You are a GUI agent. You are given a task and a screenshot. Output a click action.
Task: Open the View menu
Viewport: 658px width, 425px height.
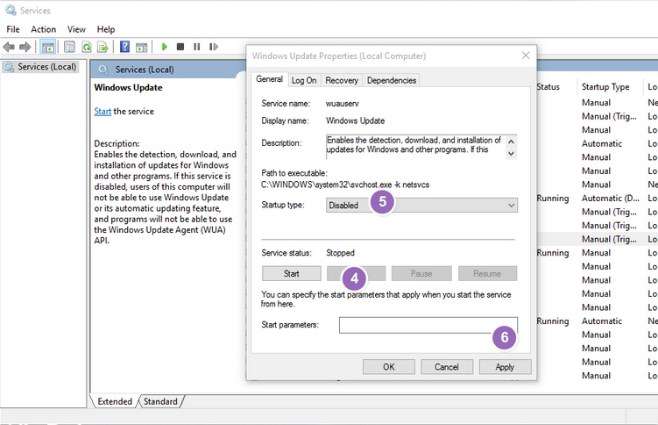tap(76, 29)
